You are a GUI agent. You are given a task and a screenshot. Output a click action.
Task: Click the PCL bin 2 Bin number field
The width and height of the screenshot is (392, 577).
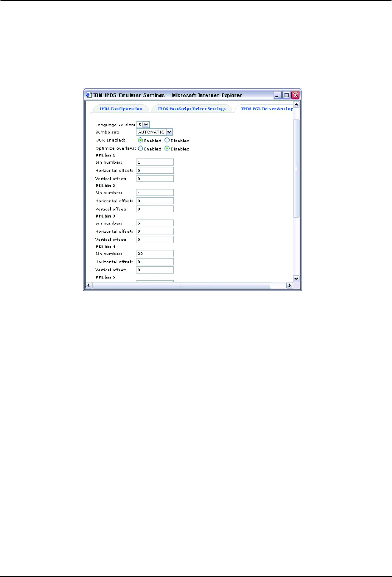[x=155, y=192]
